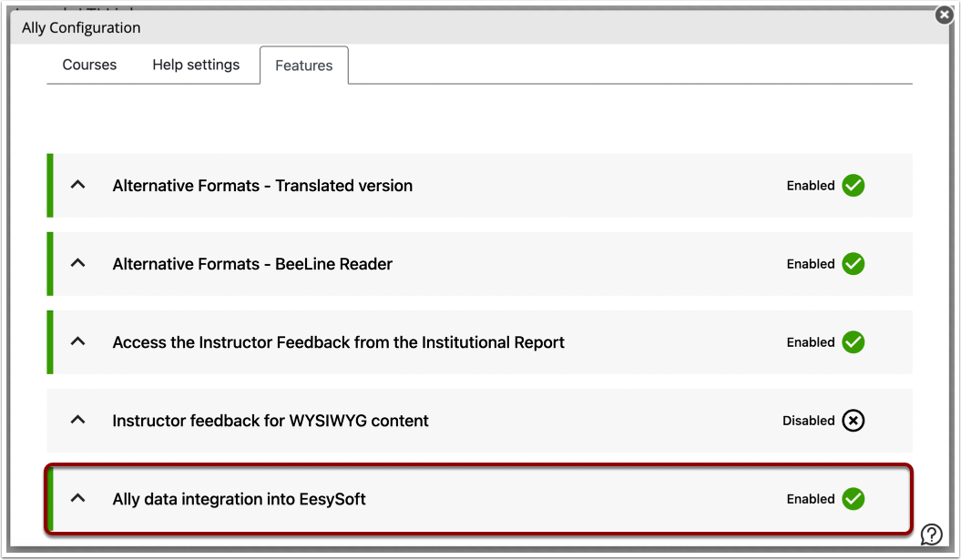Image resolution: width=961 pixels, height=560 pixels.
Task: Collapse the Alternative Formats - Translated version section
Action: click(77, 186)
